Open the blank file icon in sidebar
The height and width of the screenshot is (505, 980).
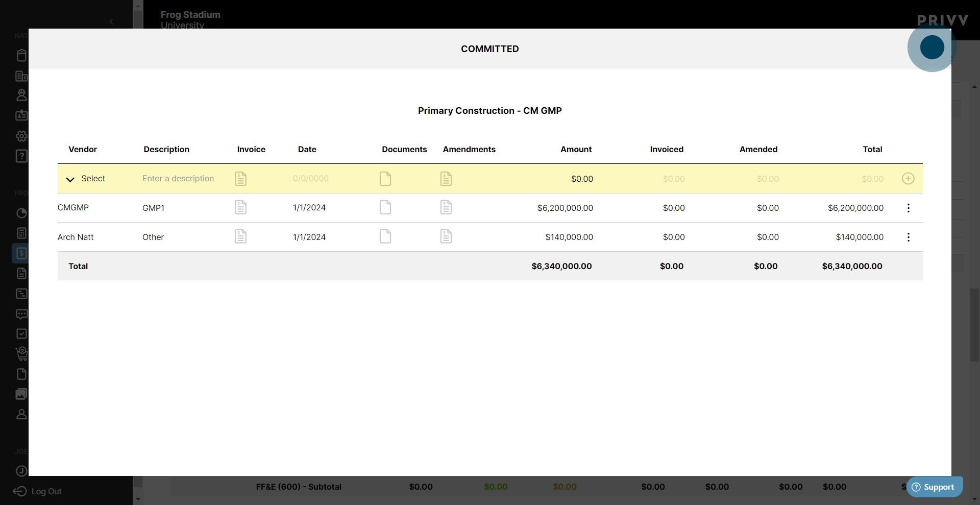[21, 374]
